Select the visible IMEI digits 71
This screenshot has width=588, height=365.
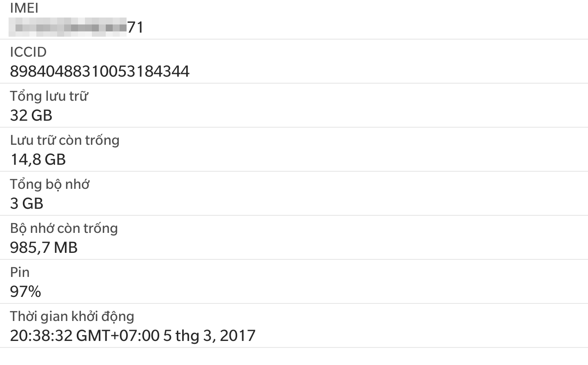(136, 27)
